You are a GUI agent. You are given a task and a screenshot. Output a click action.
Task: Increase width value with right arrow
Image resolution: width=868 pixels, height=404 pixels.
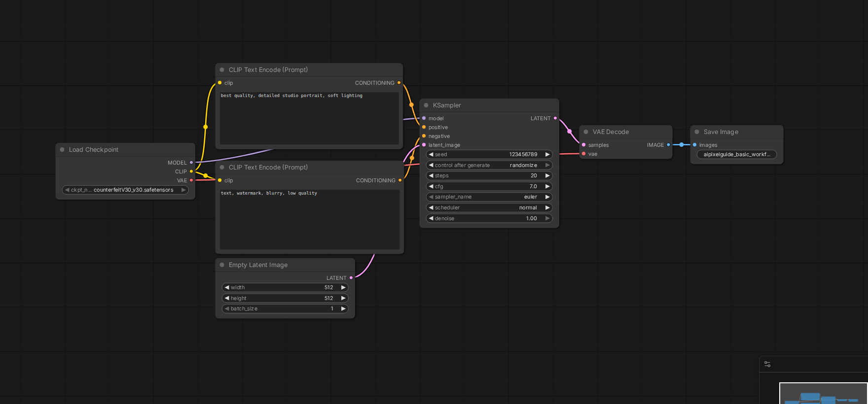tap(343, 287)
